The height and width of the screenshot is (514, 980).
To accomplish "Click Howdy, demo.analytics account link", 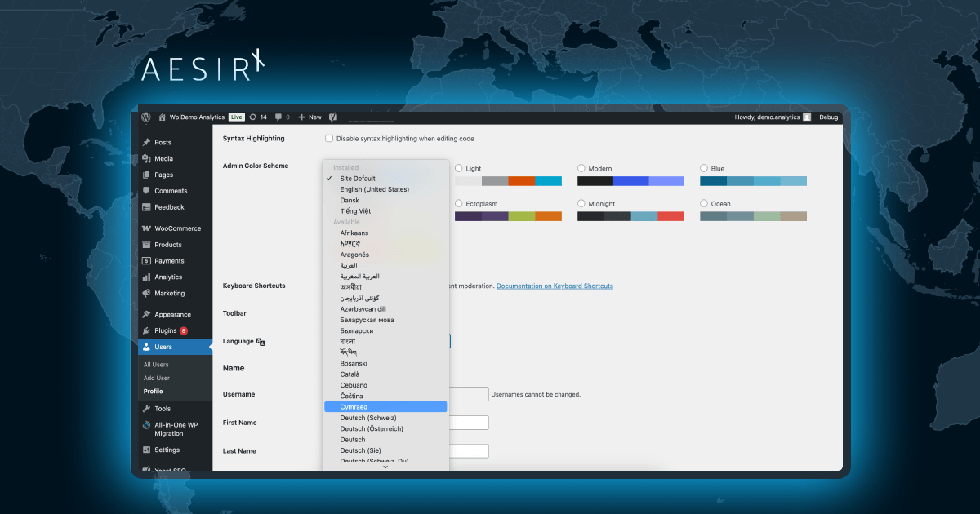I will point(768,117).
